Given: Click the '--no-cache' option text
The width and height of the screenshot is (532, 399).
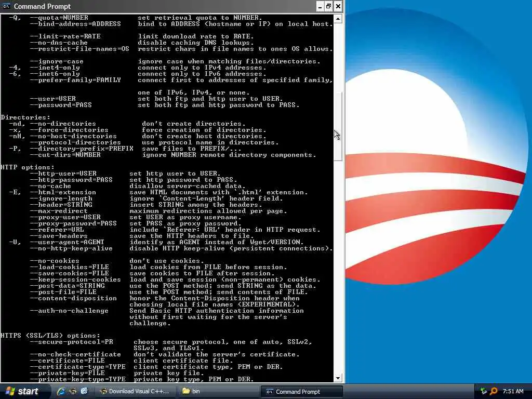Looking at the screenshot, I should click(x=50, y=186).
